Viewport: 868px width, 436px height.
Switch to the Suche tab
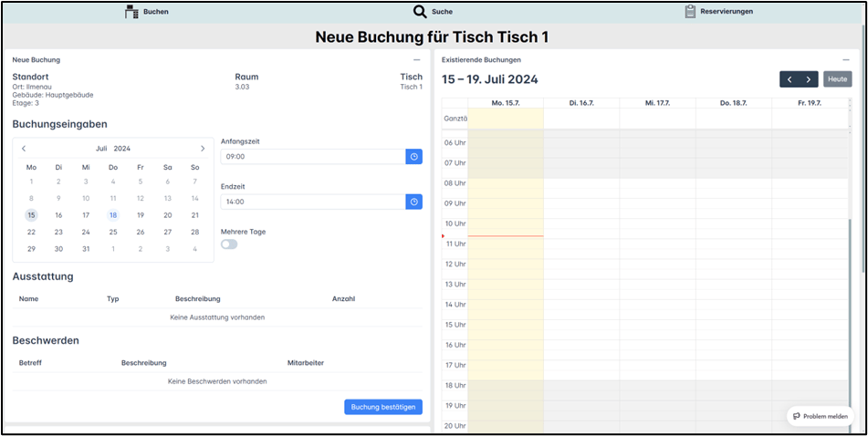point(433,12)
